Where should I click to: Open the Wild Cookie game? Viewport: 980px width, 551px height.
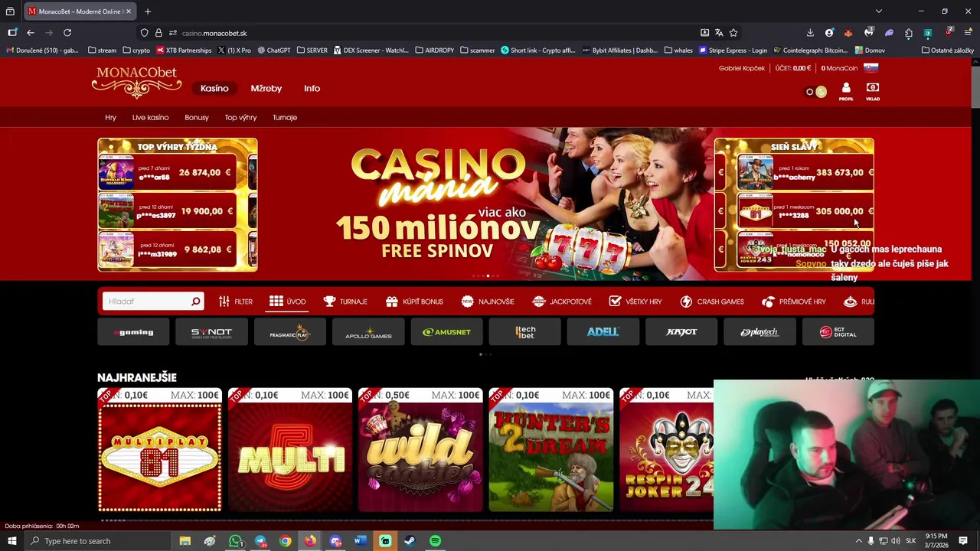[x=420, y=450]
